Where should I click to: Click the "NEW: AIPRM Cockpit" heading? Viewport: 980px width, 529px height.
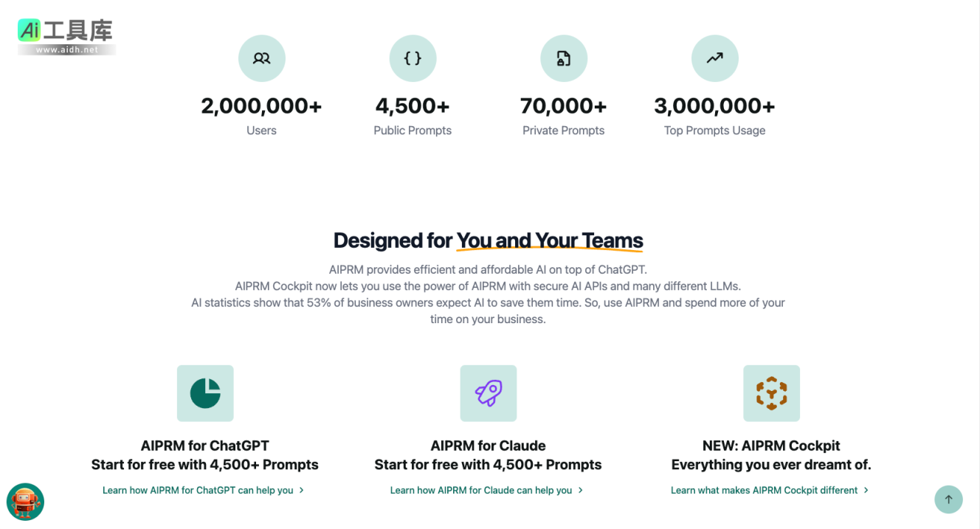(771, 446)
